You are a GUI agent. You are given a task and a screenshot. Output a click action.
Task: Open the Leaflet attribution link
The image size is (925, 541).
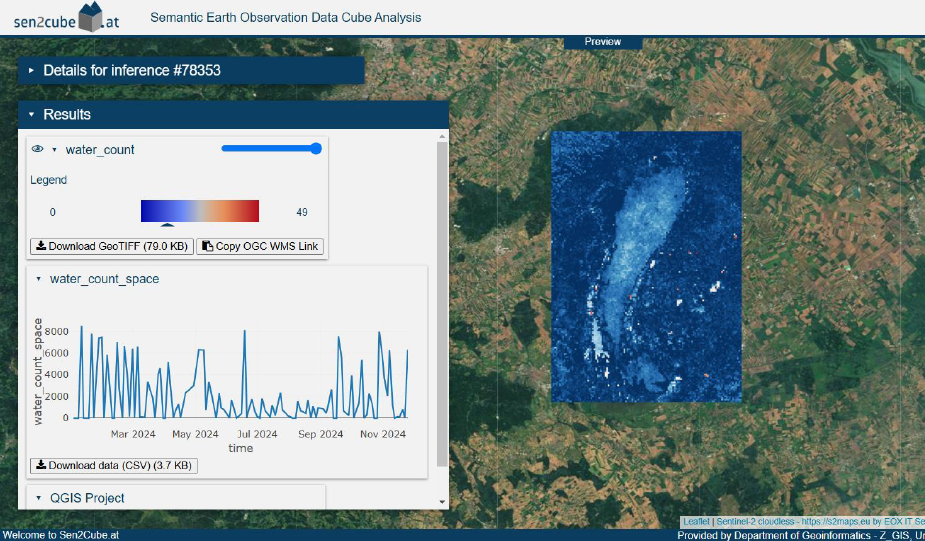pyautogui.click(x=696, y=522)
